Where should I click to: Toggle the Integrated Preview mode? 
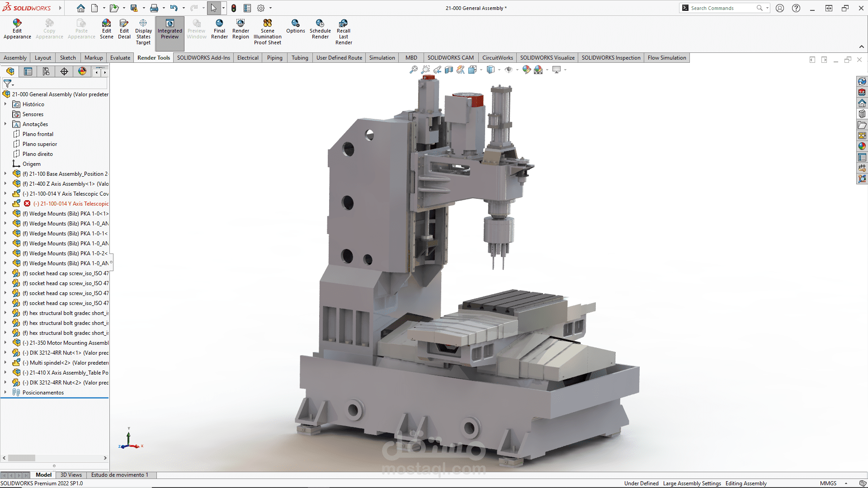click(x=170, y=28)
